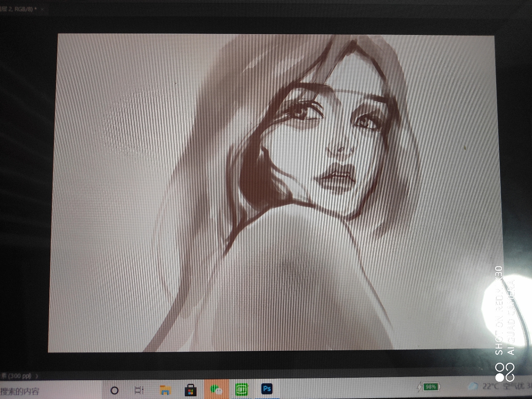Image resolution: width=532 pixels, height=399 pixels.
Task: Open the 22°C weather widget
Action: (x=500, y=386)
